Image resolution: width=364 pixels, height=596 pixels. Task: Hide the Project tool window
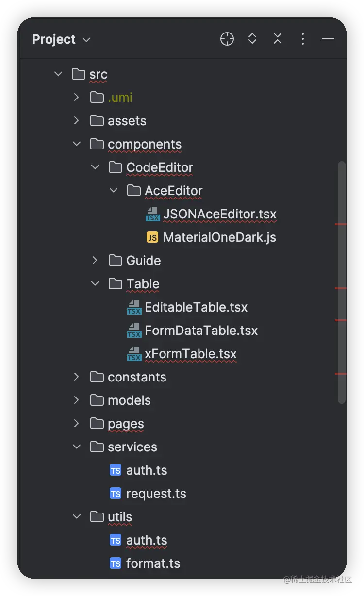[328, 39]
